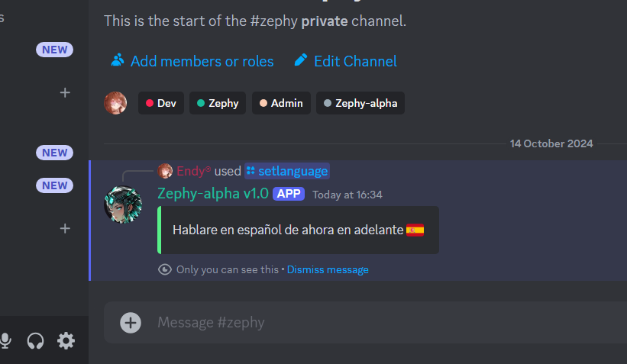Click the setlanguage slash command icon

click(x=250, y=171)
